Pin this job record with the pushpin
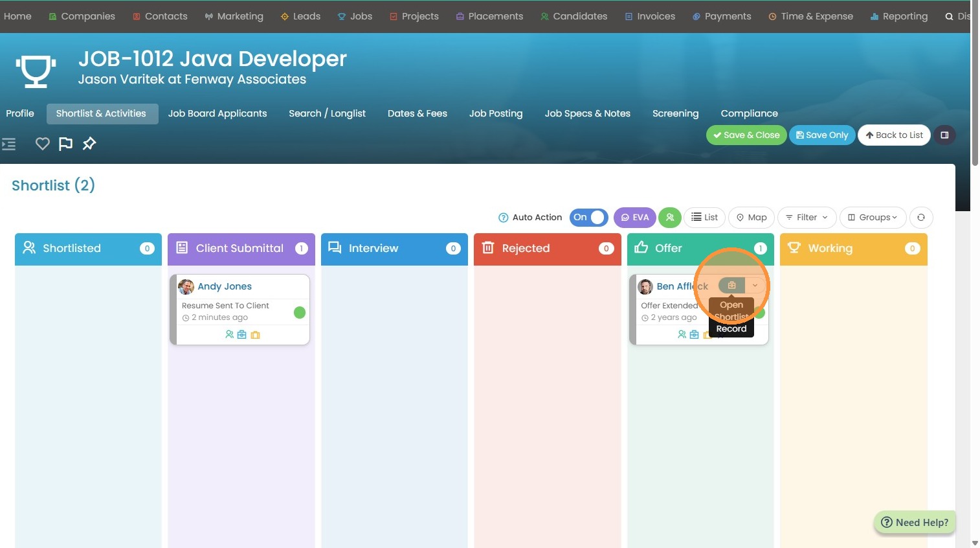Viewport: 980px width, 548px height. click(x=89, y=144)
